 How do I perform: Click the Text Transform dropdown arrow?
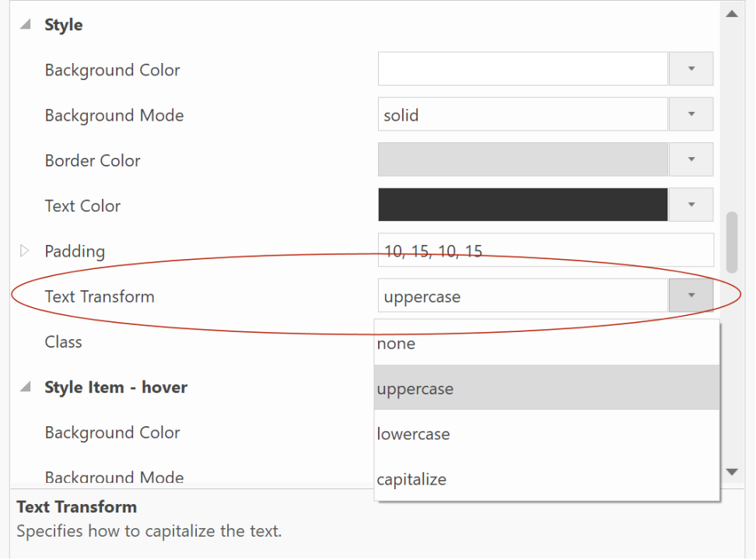(x=691, y=296)
